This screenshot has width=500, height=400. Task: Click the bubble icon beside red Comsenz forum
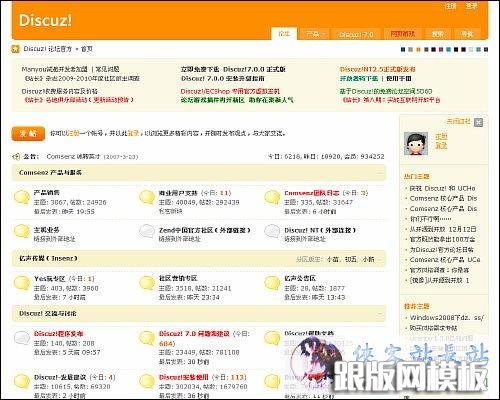[272, 197]
